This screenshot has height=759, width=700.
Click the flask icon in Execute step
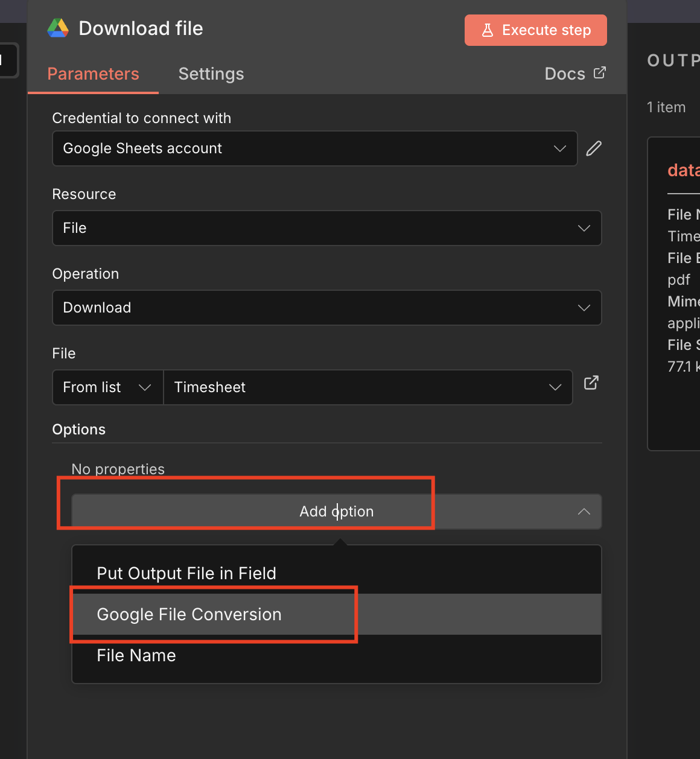click(488, 30)
